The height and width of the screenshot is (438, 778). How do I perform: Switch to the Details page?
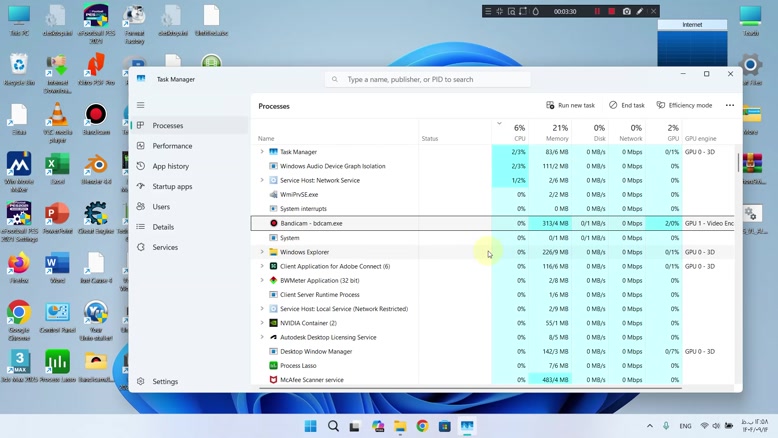163,227
